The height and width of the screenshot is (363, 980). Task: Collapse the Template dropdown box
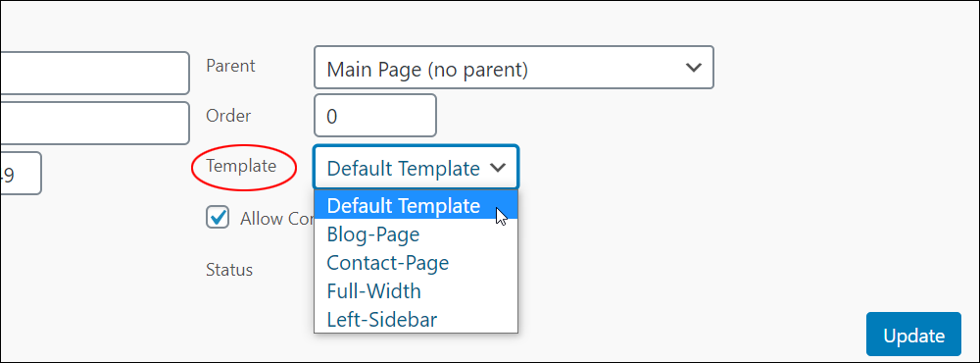416,167
